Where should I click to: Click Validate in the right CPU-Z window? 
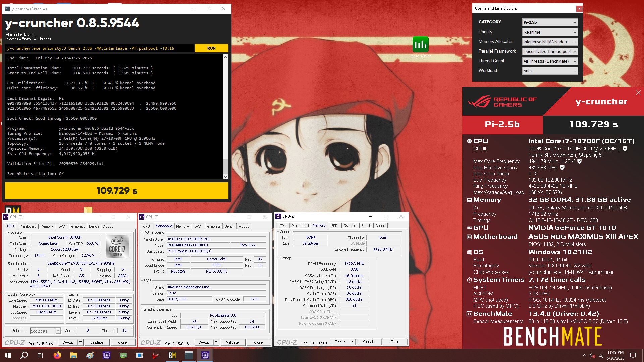pyautogui.click(x=369, y=342)
